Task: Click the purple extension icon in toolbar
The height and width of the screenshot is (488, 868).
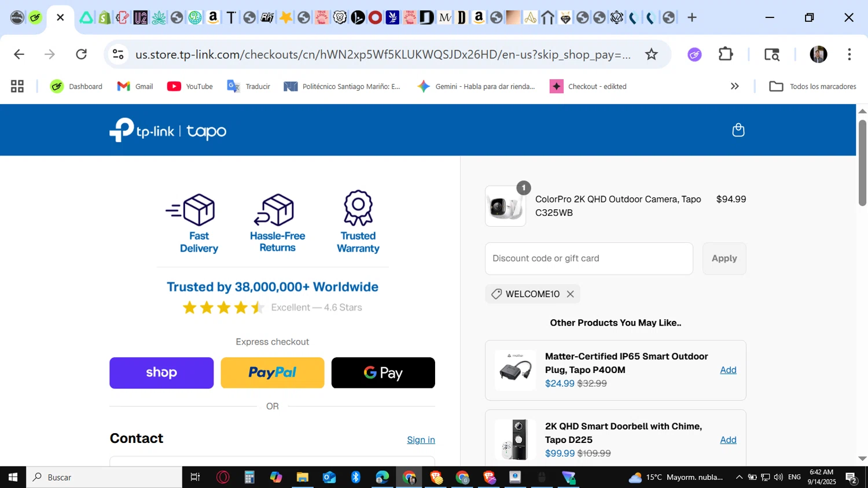Action: pos(694,54)
